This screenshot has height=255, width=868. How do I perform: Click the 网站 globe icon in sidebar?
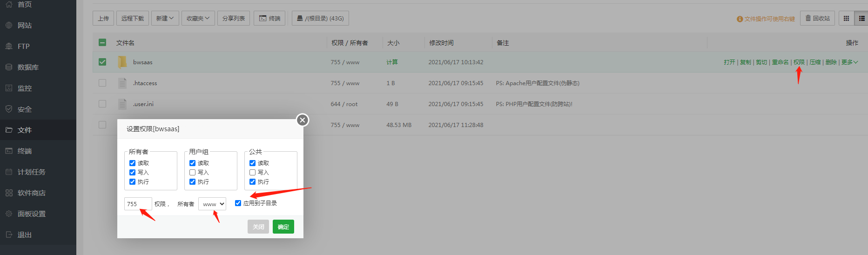click(x=9, y=25)
